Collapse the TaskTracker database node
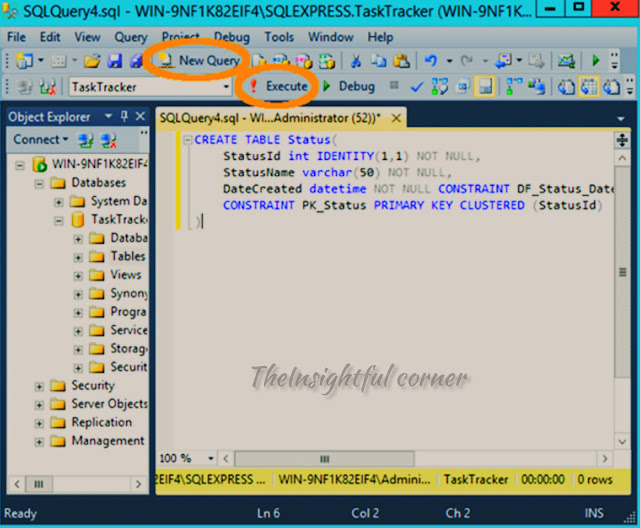 tap(59, 221)
